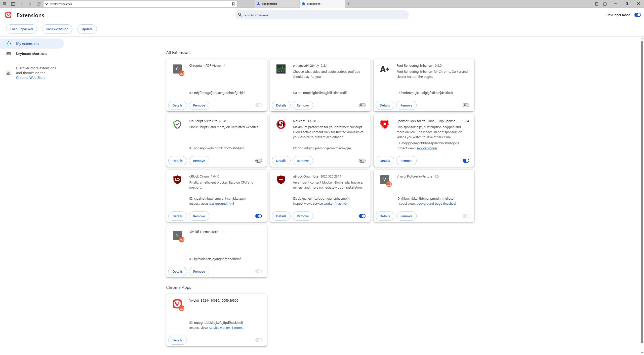
Task: Open Details for uBlock Origin
Action: [177, 216]
